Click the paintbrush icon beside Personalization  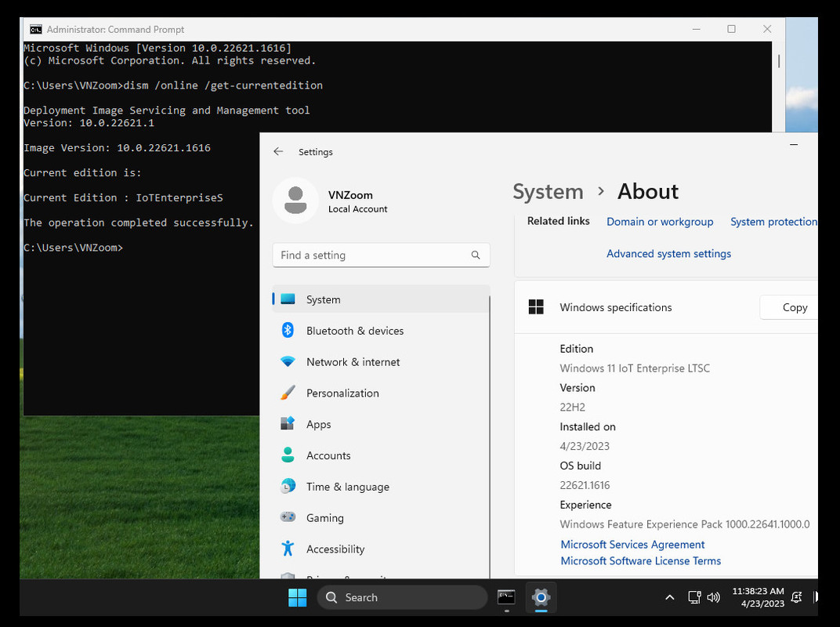pyautogui.click(x=288, y=393)
